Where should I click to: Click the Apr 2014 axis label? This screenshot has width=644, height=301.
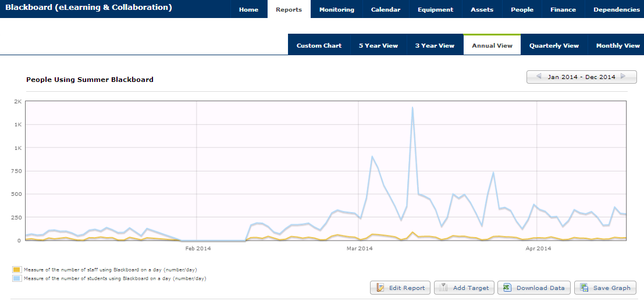point(538,248)
